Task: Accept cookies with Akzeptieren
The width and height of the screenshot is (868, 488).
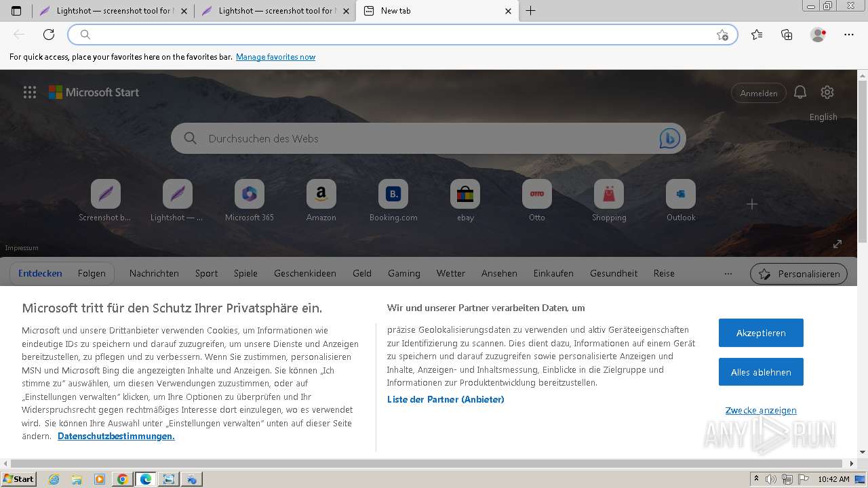Action: coord(761,333)
